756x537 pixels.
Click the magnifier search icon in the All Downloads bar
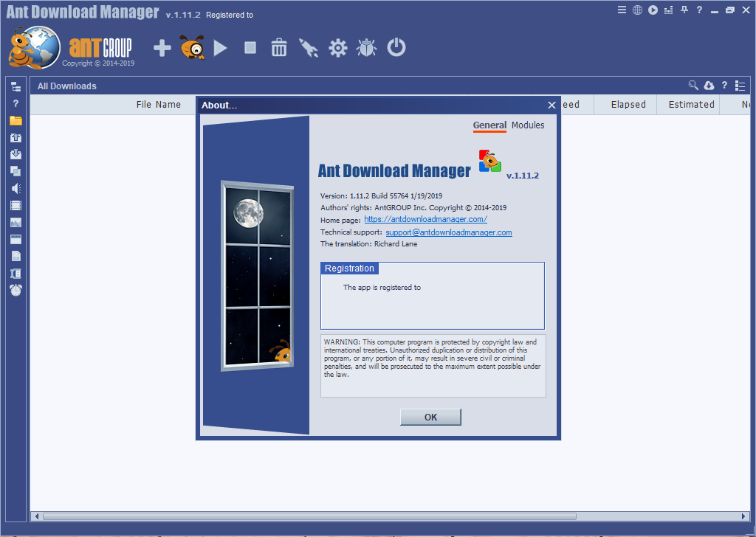coord(693,86)
